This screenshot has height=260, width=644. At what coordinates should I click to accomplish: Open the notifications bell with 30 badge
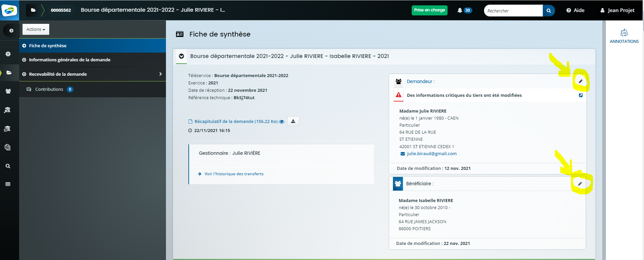[x=464, y=10]
